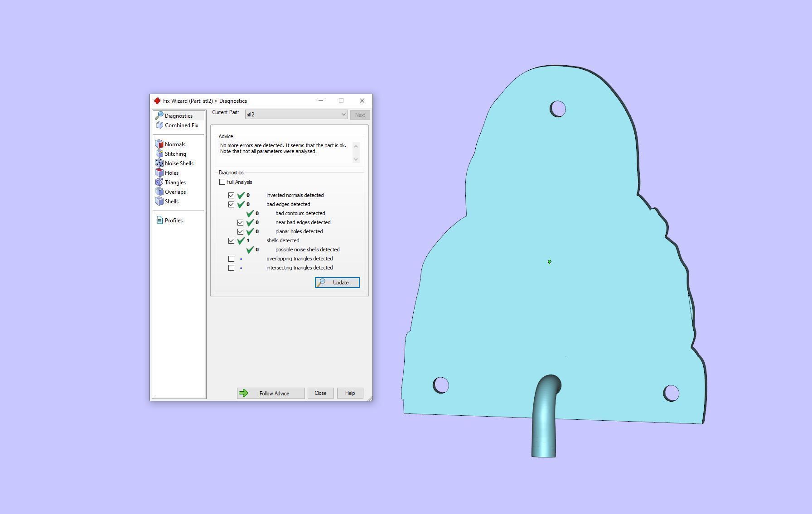This screenshot has width=812, height=514.
Task: Click the Triangles cube icon
Action: (159, 182)
